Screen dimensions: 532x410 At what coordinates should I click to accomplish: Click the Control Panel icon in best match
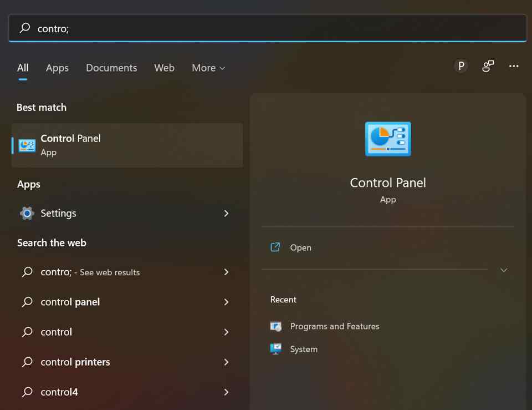pos(27,146)
